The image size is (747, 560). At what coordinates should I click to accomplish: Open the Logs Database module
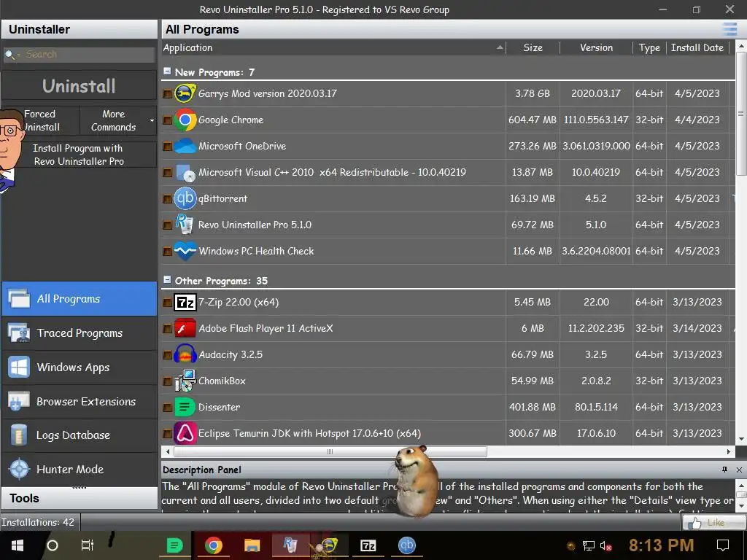pos(80,435)
